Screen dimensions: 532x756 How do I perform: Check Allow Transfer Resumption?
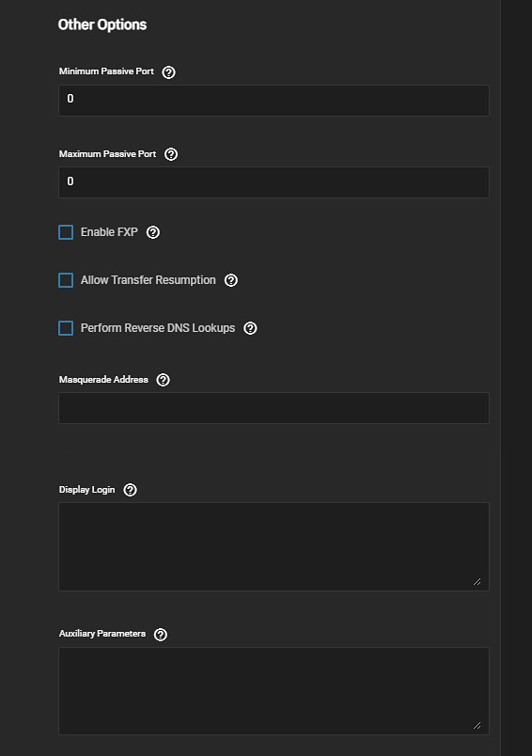66,280
